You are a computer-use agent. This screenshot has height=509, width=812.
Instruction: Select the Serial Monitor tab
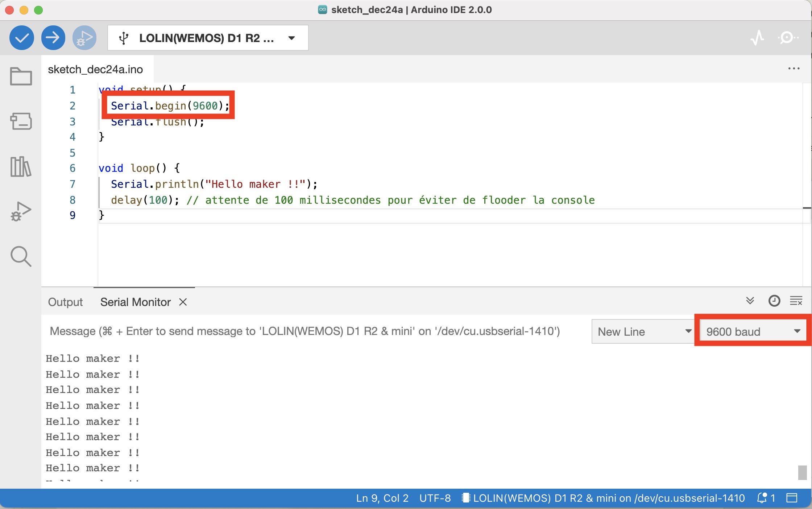pyautogui.click(x=135, y=302)
